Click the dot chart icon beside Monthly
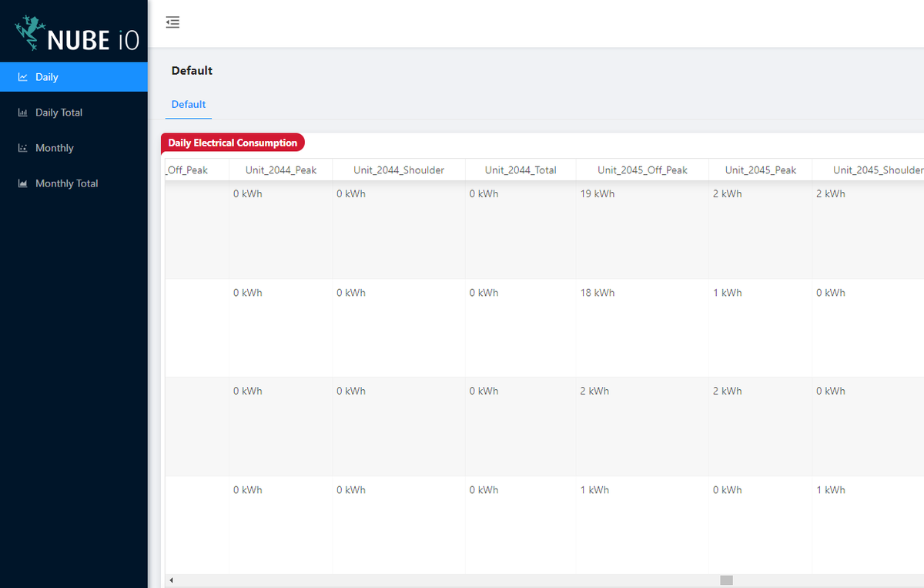 pos(23,148)
